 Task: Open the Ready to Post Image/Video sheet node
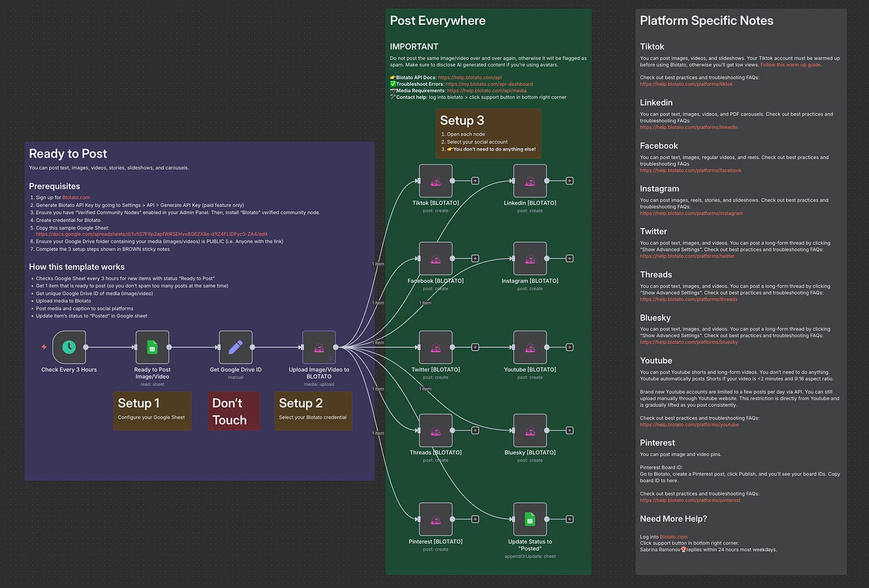tap(152, 347)
